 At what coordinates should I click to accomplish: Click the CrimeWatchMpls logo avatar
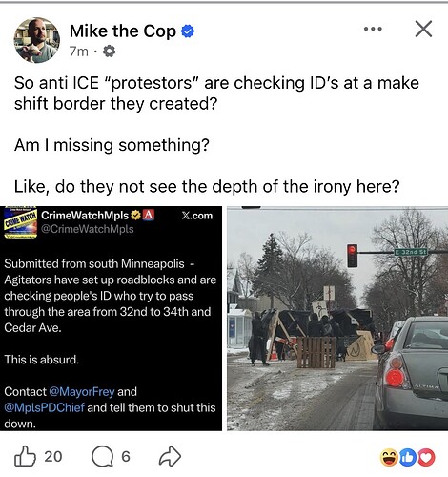click(20, 222)
